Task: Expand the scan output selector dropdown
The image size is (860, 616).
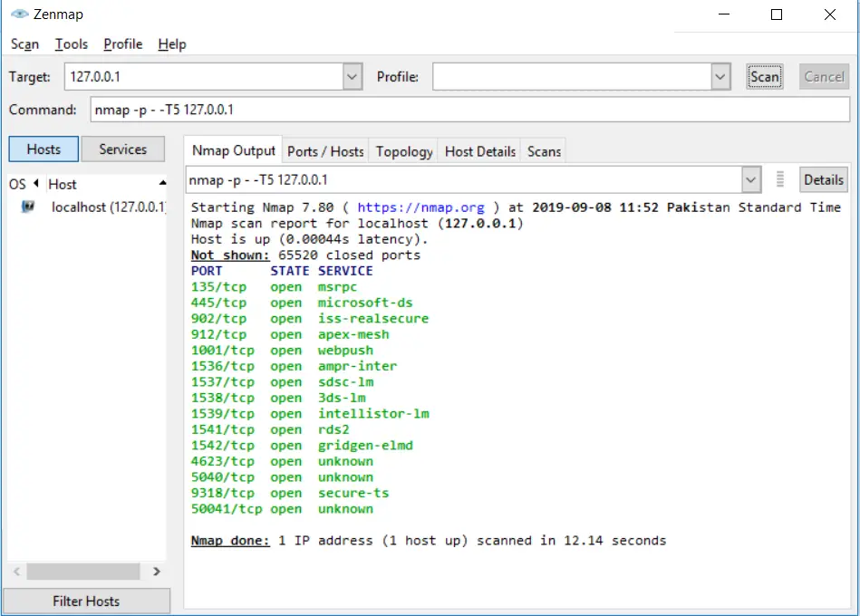Action: coord(751,179)
